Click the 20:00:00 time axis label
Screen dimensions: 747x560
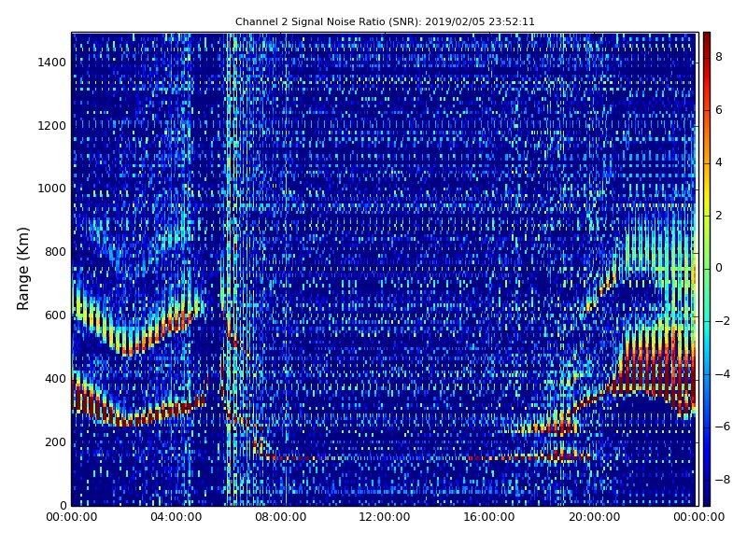point(594,517)
